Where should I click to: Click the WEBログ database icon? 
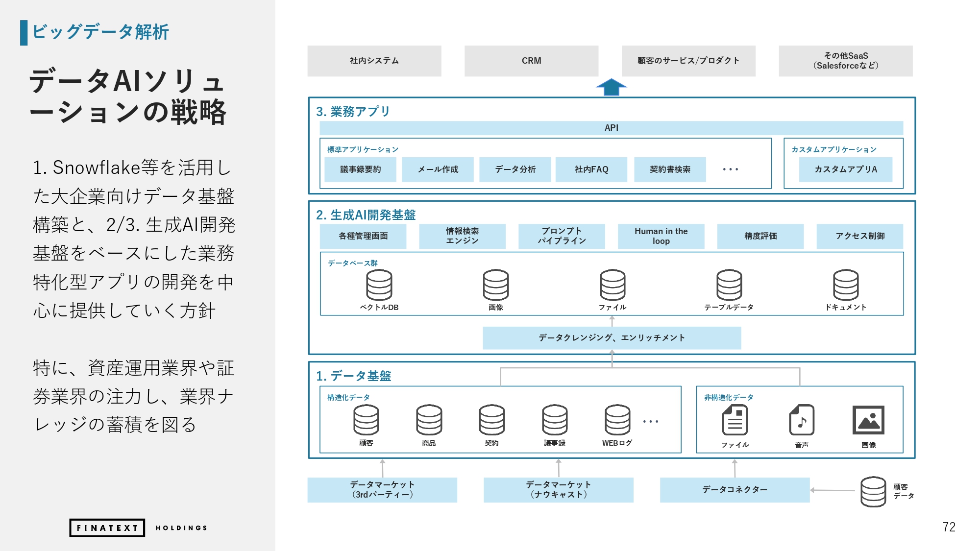coord(617,420)
